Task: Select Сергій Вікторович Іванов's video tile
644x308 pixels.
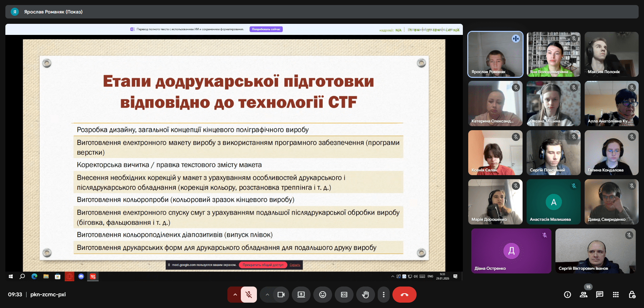Action: coord(595,251)
